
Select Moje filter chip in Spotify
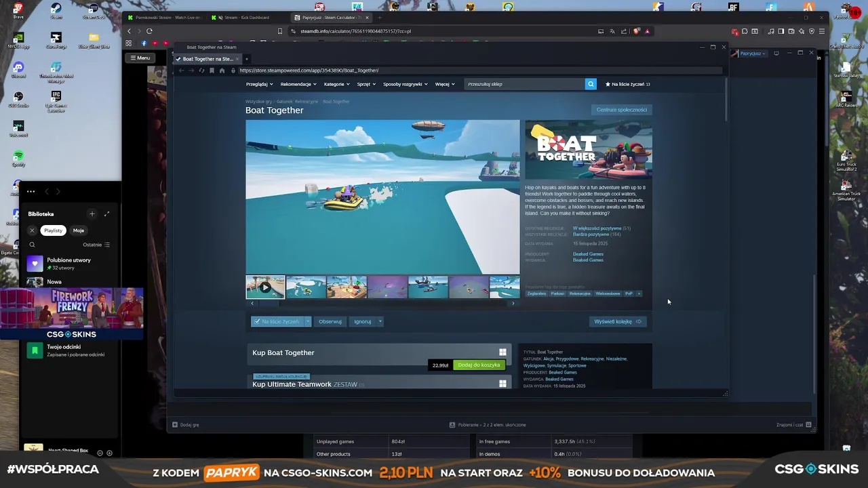(79, 230)
